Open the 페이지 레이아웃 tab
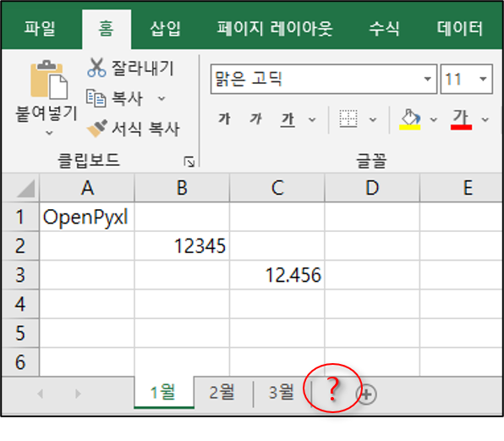The image size is (504, 441). click(275, 29)
